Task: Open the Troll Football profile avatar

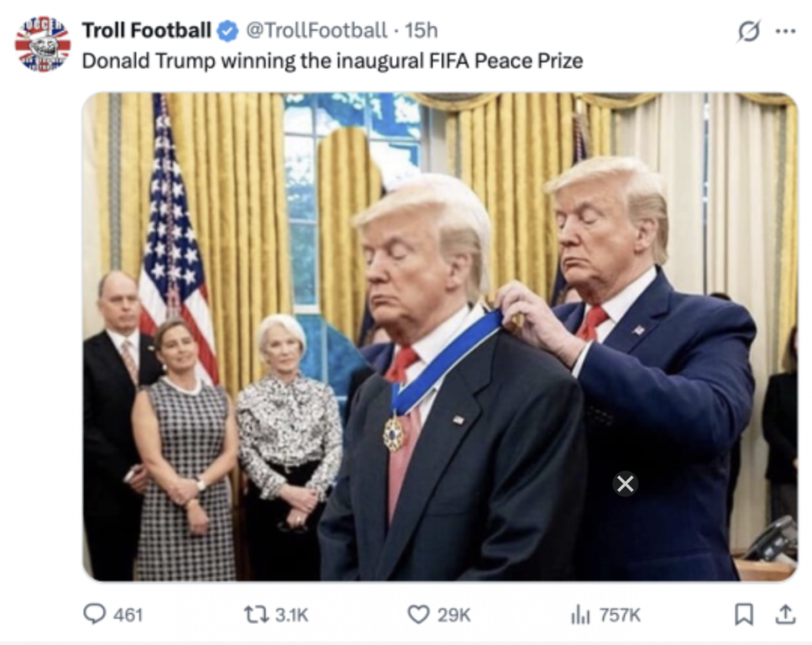Action: click(x=43, y=44)
